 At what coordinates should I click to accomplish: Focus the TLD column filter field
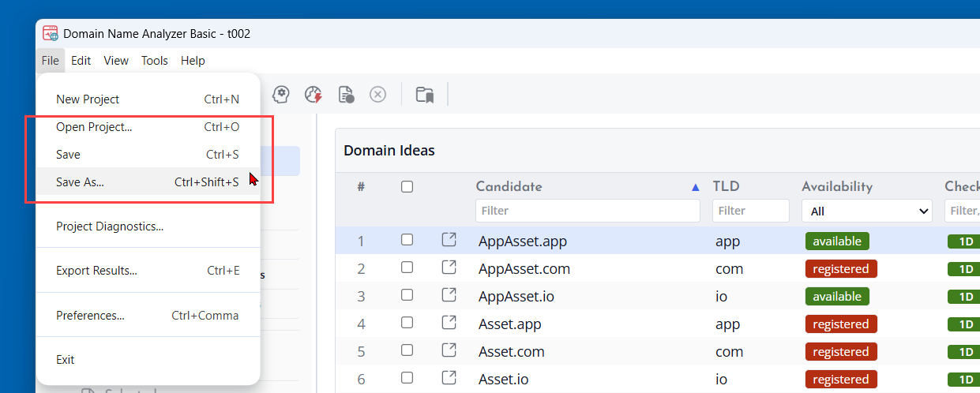pyautogui.click(x=751, y=211)
